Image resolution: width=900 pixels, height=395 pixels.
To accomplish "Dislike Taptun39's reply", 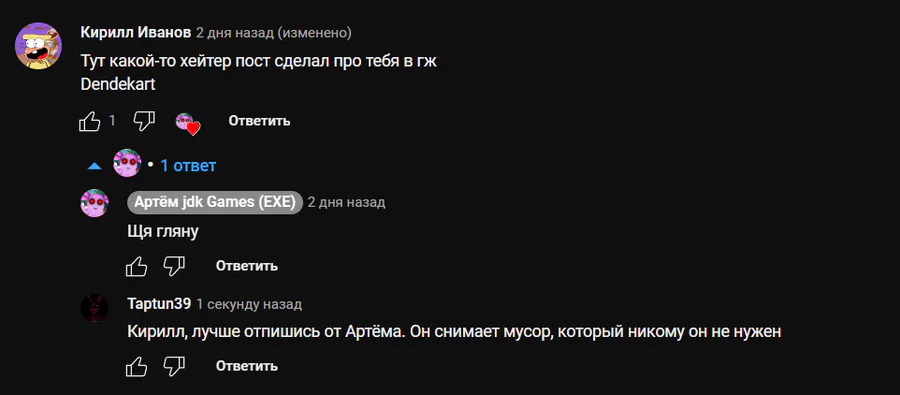I will coord(174,365).
